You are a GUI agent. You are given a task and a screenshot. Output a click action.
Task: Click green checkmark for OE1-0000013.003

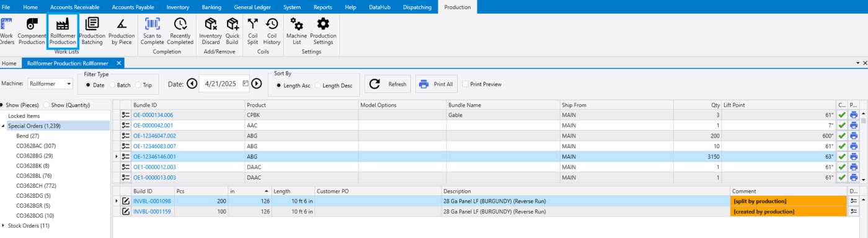841,178
